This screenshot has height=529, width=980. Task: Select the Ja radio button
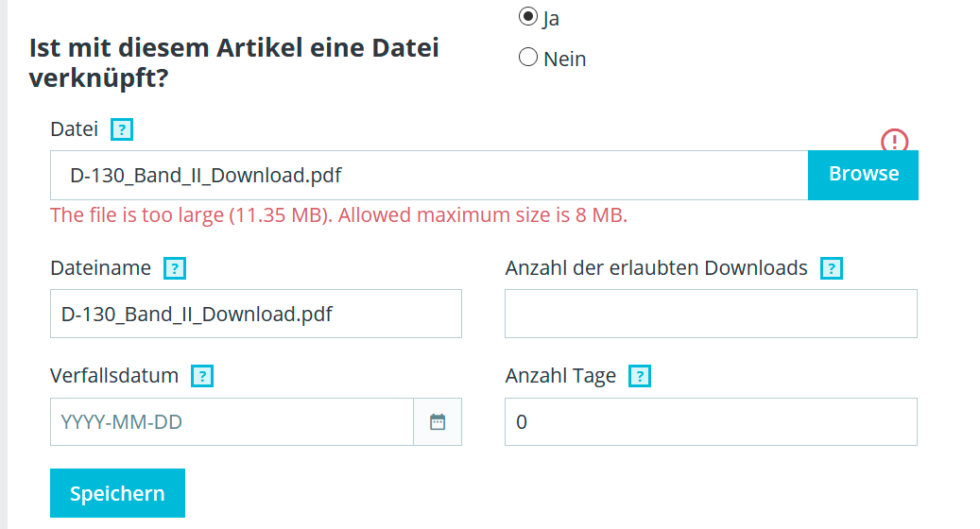coord(528,16)
